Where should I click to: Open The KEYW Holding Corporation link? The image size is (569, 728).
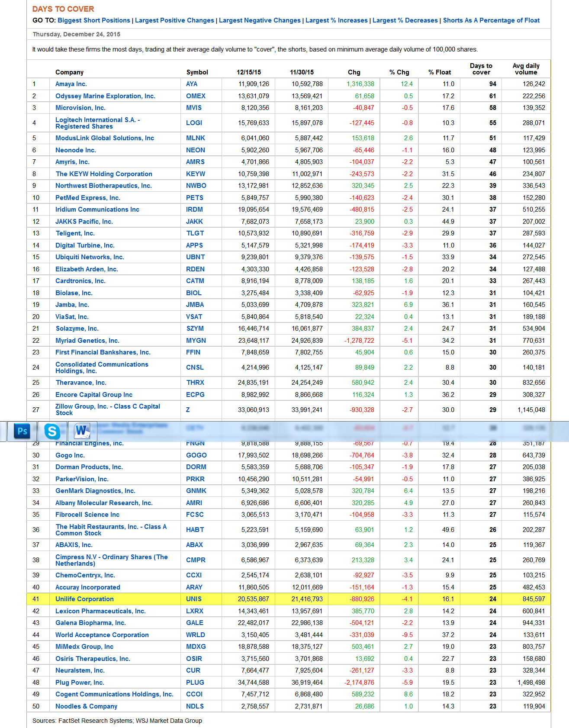pos(104,174)
